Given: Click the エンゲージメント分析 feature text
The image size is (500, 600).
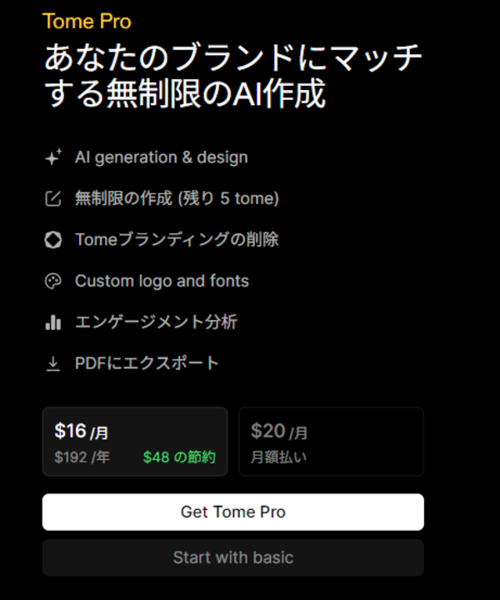Looking at the screenshot, I should click(x=156, y=322).
